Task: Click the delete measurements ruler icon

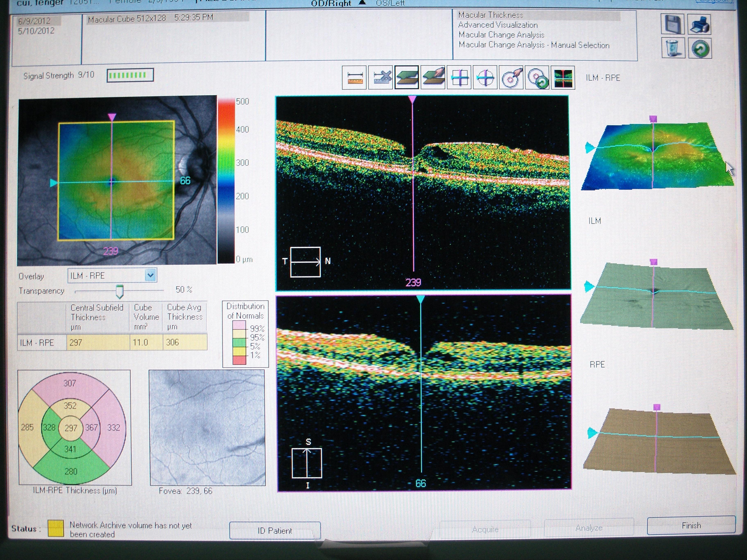Action: 381,78
